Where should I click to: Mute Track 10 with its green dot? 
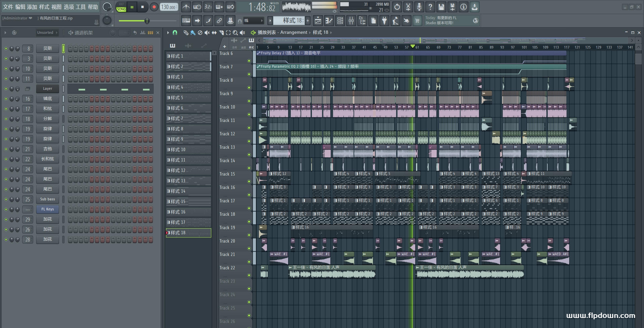pyautogui.click(x=249, y=115)
